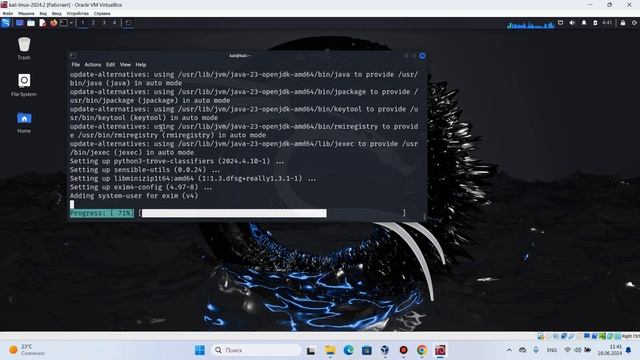Click the microphone tray icon
The width and height of the screenshot is (640, 360).
tap(536, 350)
